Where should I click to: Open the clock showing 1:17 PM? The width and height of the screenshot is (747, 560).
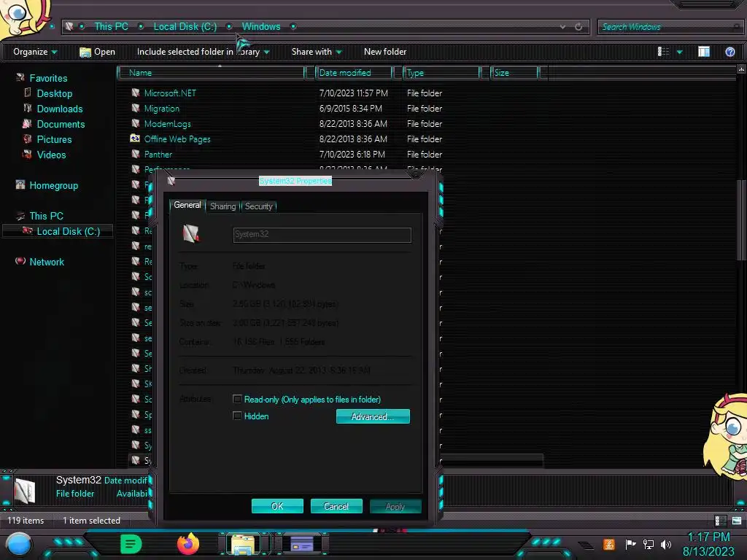coord(708,544)
